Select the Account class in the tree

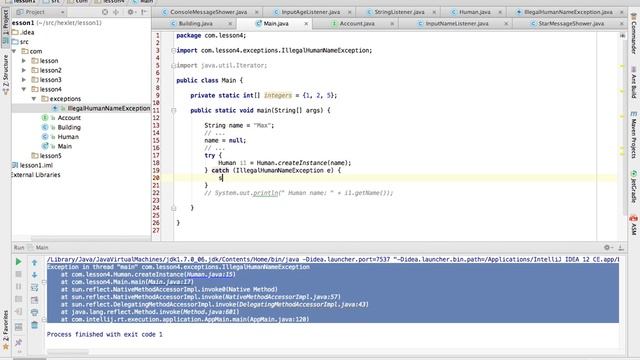(69, 118)
